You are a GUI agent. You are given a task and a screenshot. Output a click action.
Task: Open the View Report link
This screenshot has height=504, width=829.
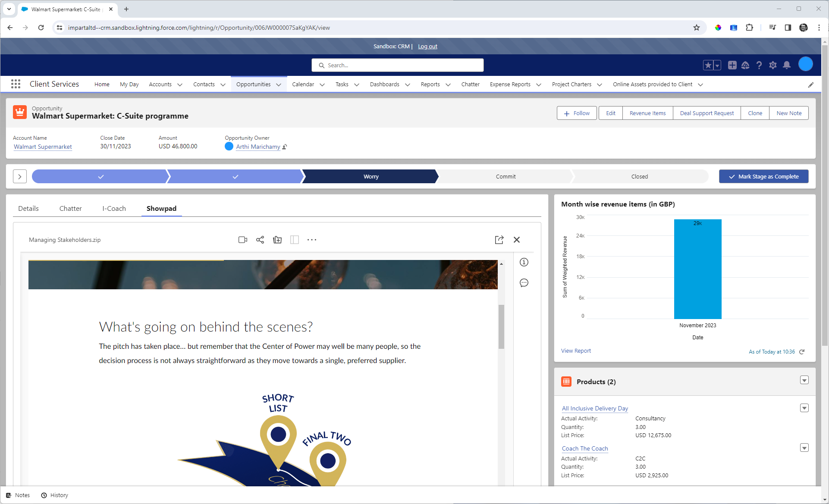pyautogui.click(x=576, y=351)
